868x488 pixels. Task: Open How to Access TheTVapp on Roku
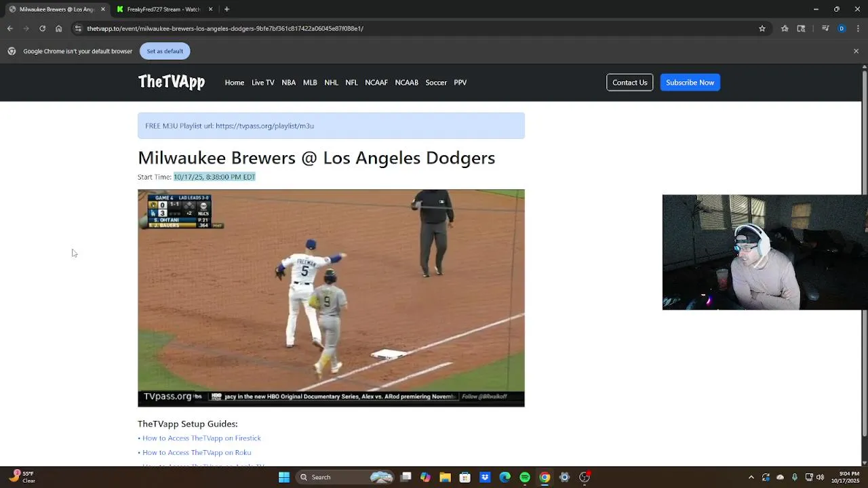pyautogui.click(x=197, y=452)
